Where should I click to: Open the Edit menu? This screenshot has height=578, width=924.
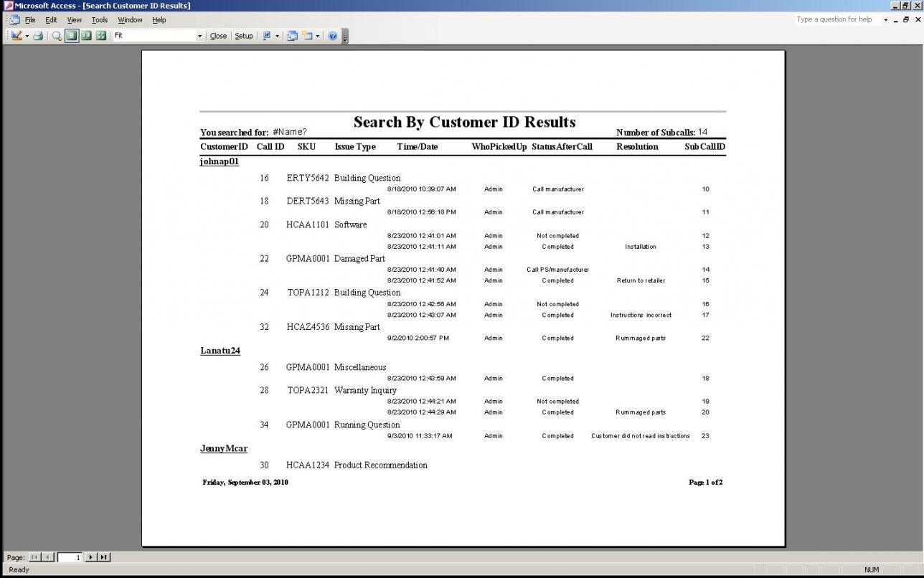[x=51, y=20]
